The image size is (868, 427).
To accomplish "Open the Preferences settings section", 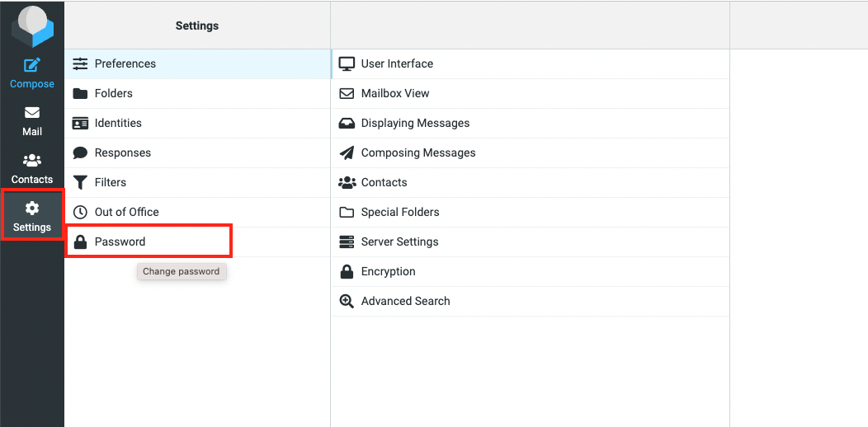I will [125, 63].
